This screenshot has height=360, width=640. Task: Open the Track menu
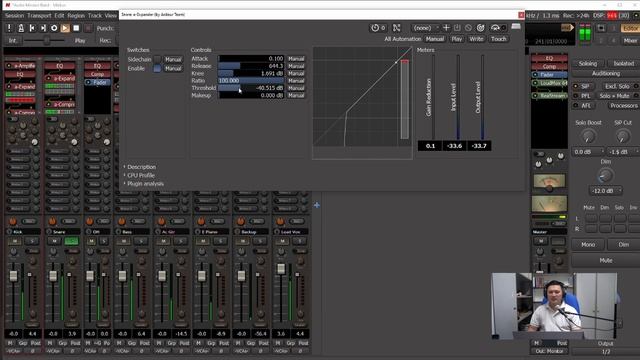coord(95,16)
